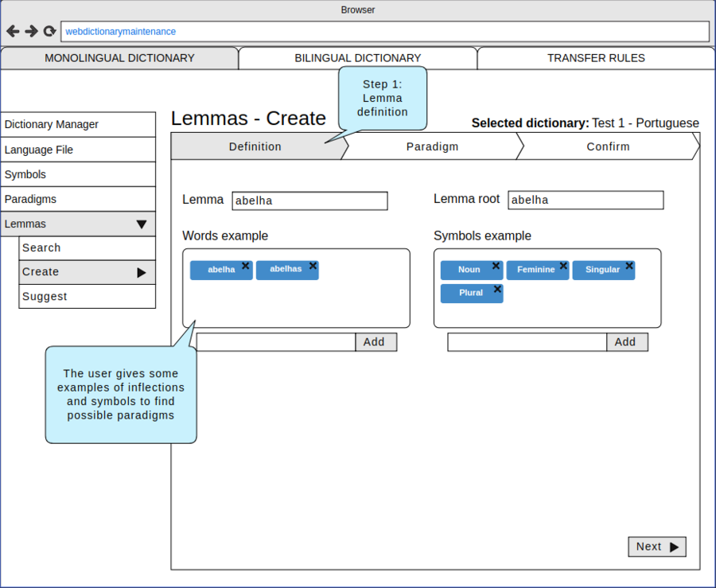Remove the 'abelhas' word tag
This screenshot has height=588, width=716.
(313, 266)
